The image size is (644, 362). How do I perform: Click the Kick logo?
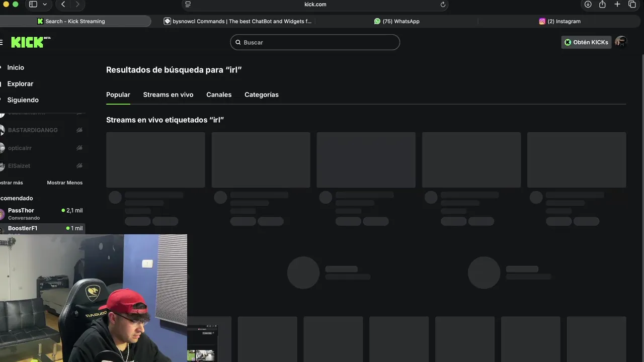coord(31,42)
